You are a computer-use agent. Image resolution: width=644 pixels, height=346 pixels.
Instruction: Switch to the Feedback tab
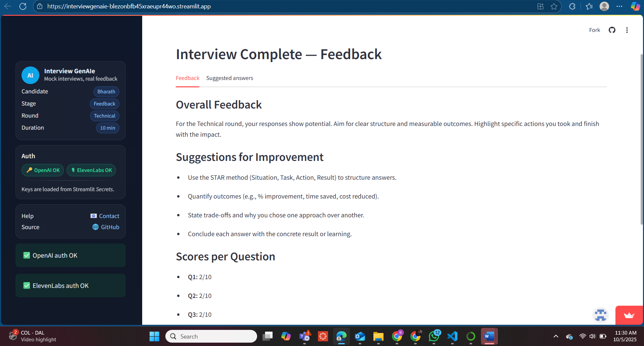(188, 78)
